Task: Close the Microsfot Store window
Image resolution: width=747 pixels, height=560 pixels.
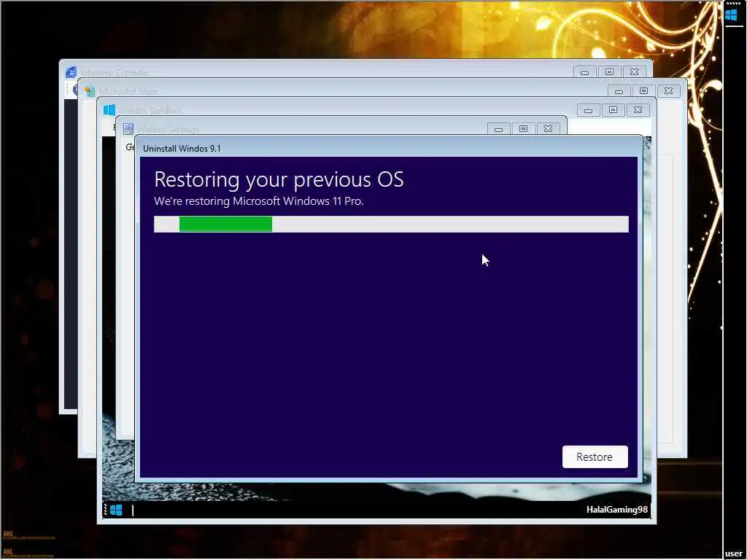Action: tap(668, 91)
